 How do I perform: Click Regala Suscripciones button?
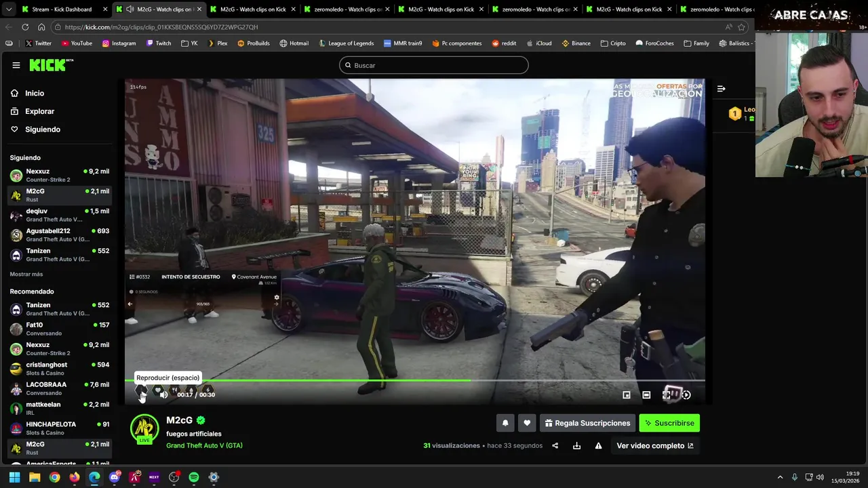pyautogui.click(x=587, y=423)
